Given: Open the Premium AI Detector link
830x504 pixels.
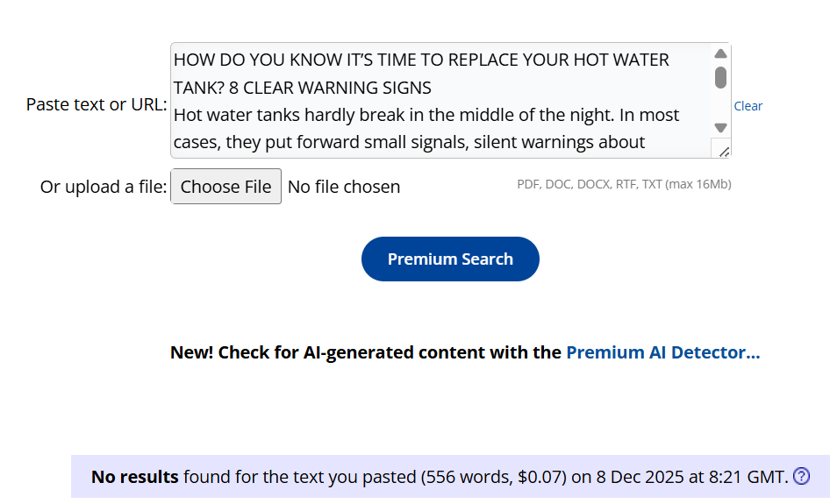Looking at the screenshot, I should pyautogui.click(x=662, y=352).
